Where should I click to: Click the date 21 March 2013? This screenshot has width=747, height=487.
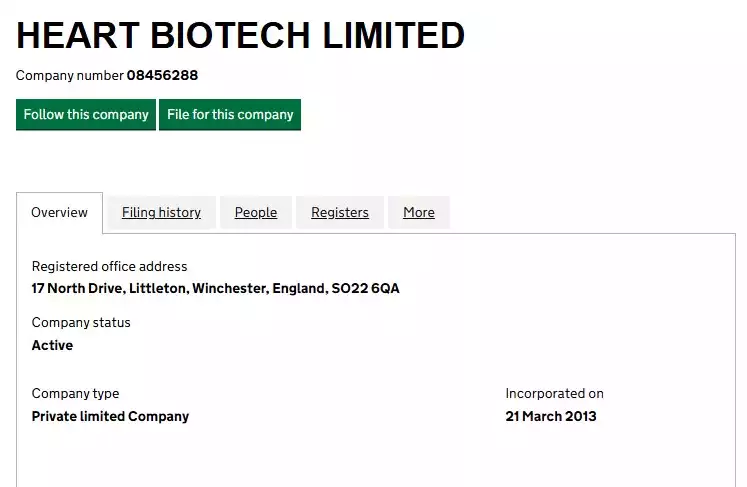tap(551, 416)
